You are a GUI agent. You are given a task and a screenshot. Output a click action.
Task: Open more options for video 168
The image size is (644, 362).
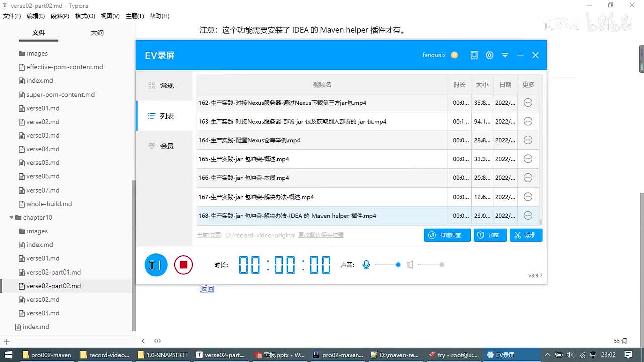click(x=528, y=216)
